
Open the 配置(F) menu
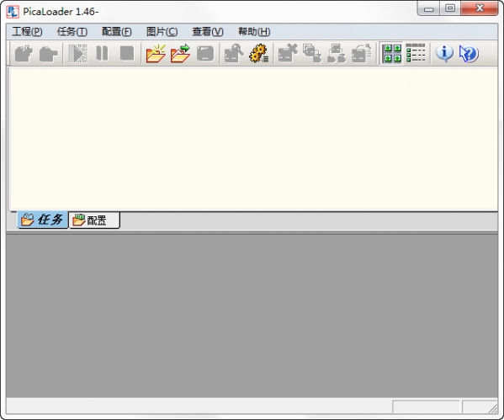[x=117, y=31]
